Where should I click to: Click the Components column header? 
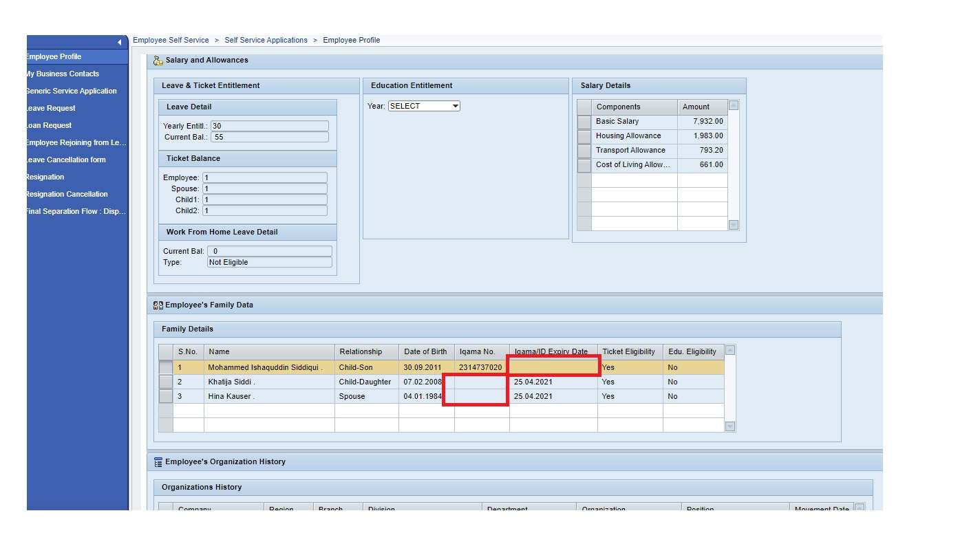pos(635,107)
